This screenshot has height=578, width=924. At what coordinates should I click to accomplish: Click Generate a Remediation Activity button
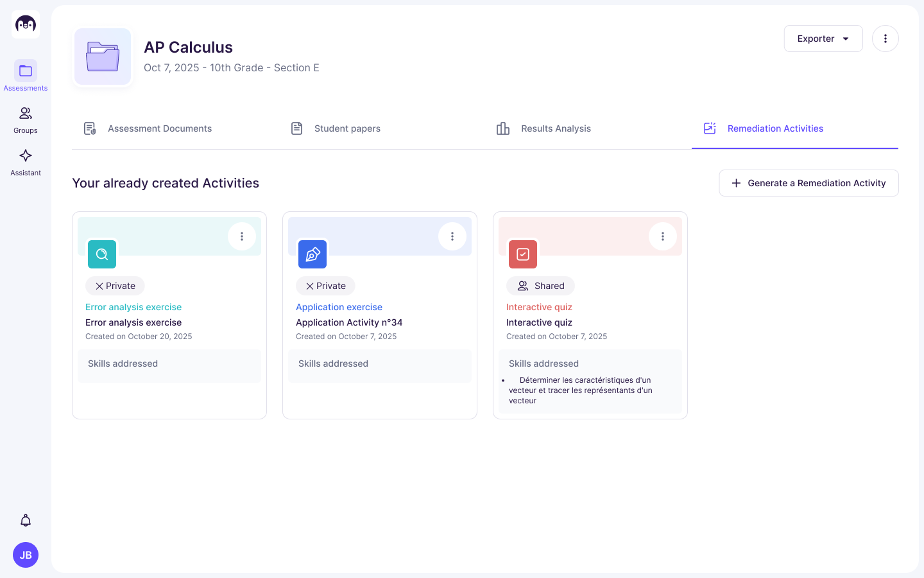click(x=809, y=183)
